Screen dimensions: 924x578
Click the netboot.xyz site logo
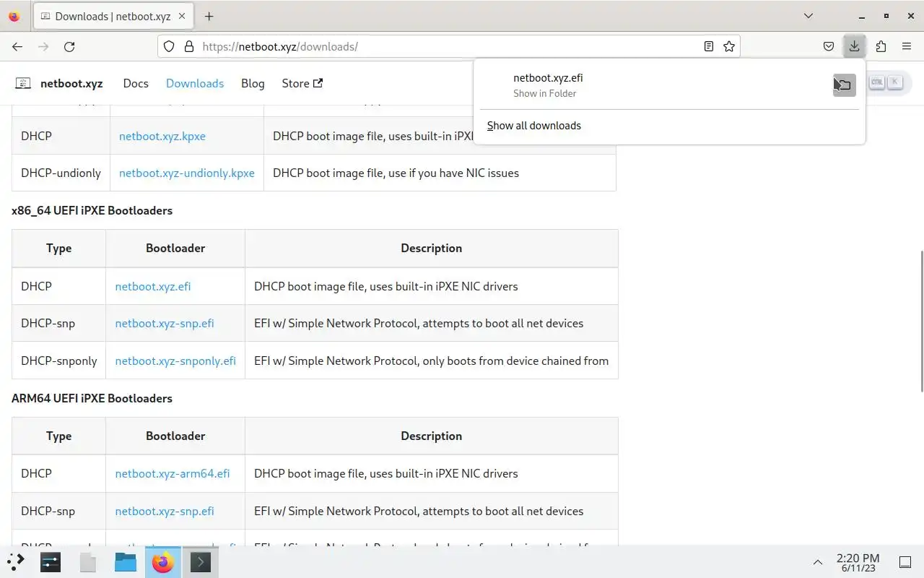(x=23, y=83)
